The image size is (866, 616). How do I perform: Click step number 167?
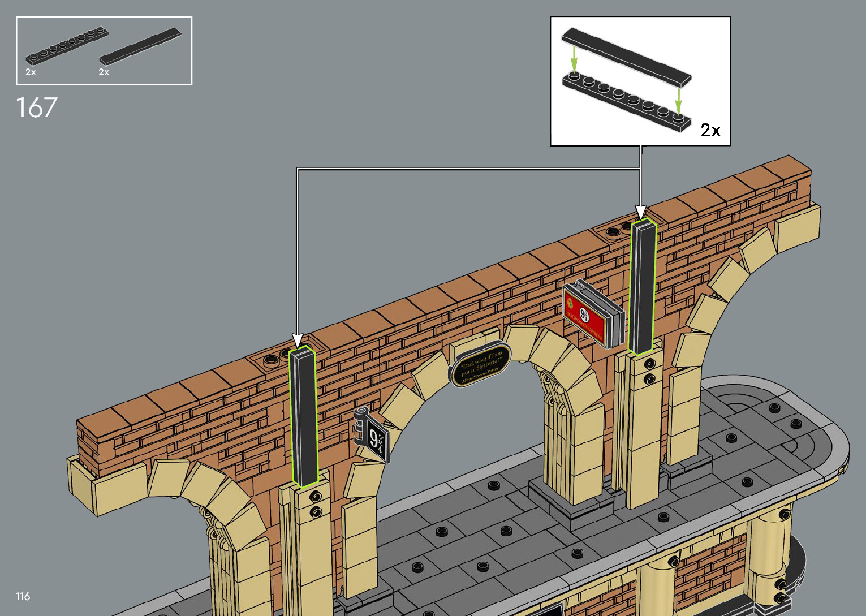coord(37,107)
